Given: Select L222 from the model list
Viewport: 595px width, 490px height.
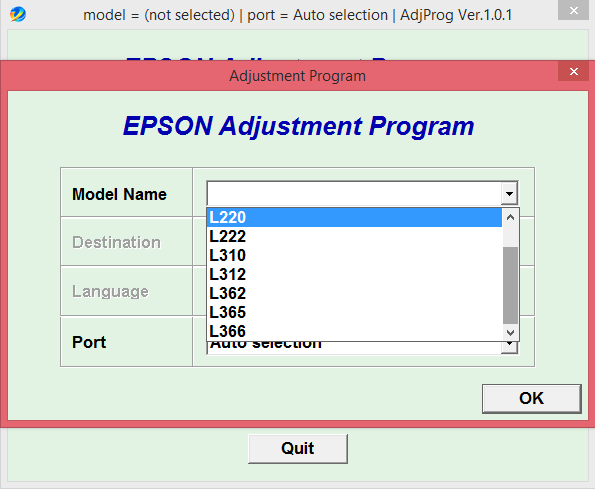Looking at the screenshot, I should pyautogui.click(x=354, y=236).
